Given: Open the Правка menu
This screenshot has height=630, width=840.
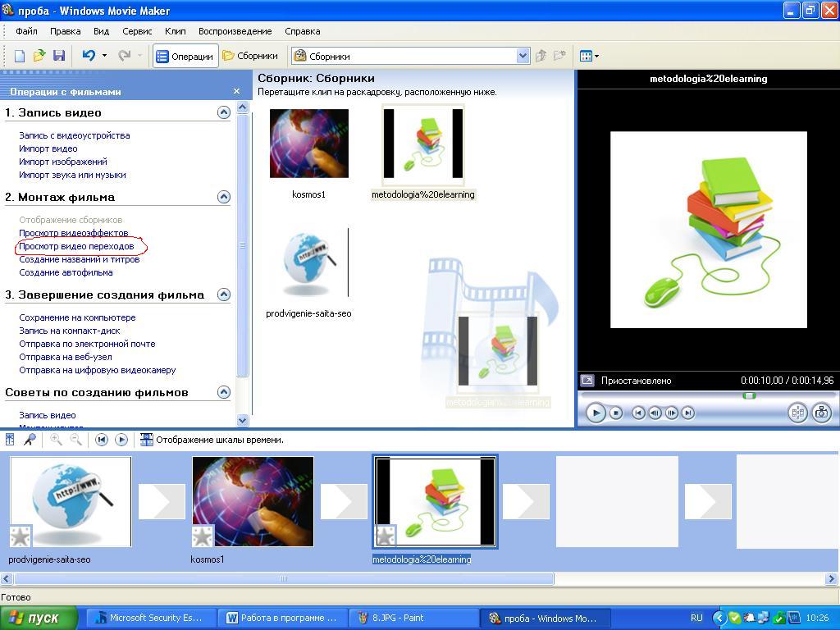Looking at the screenshot, I should [x=66, y=31].
